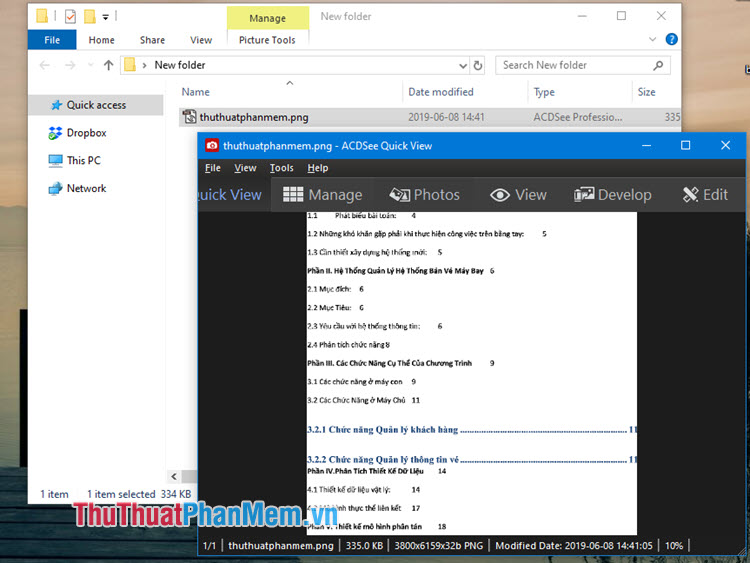Open the Quick Access Toolbar customize dropdown
Viewport: 750px width, 563px height.
pyautogui.click(x=105, y=17)
